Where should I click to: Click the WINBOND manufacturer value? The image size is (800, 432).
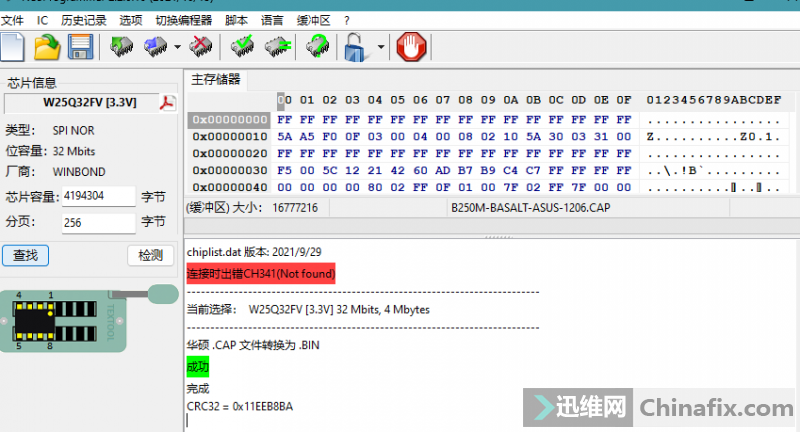click(x=79, y=172)
